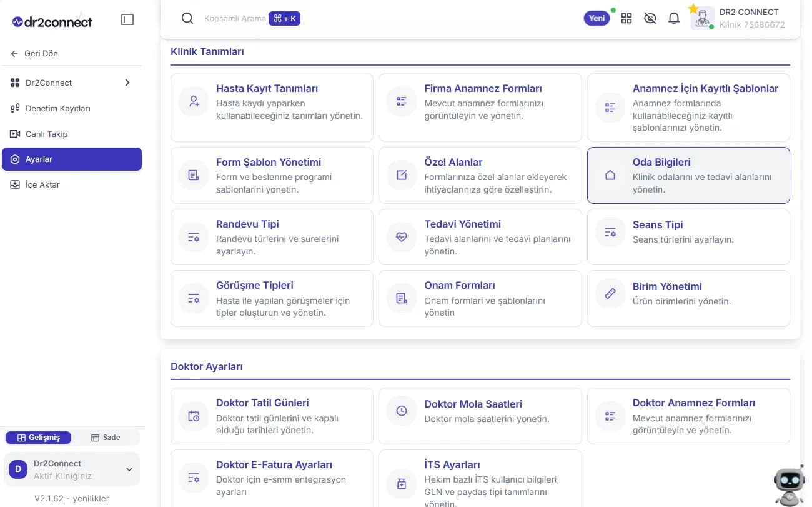Click the Yeni badge button

tap(597, 18)
